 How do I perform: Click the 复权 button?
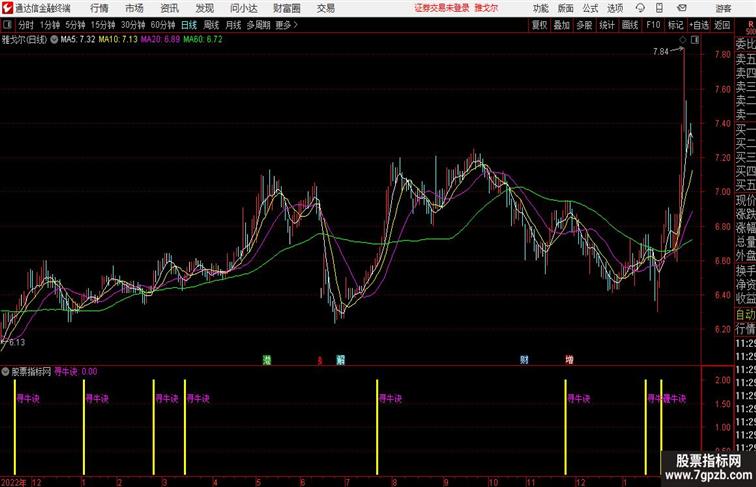(x=539, y=25)
